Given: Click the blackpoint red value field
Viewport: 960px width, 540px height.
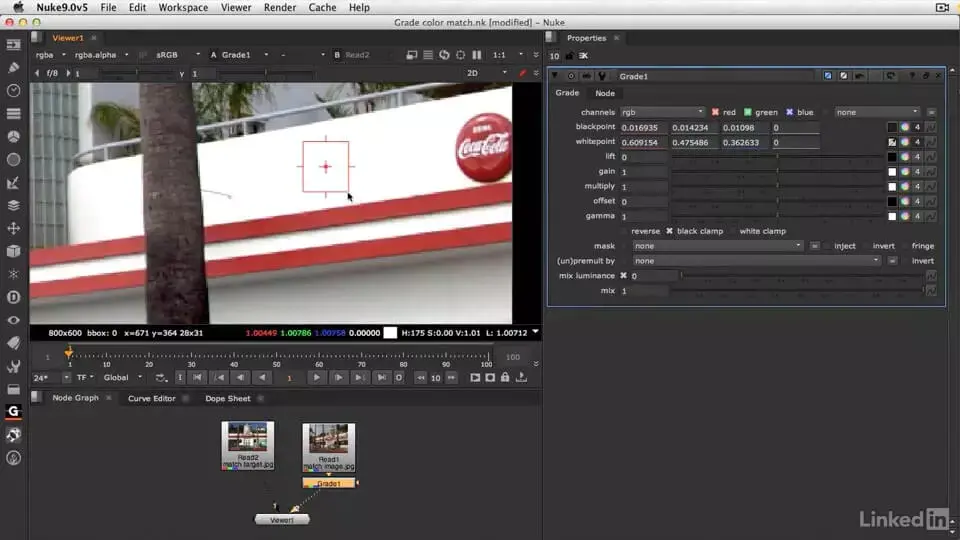Looking at the screenshot, I should (x=643, y=127).
